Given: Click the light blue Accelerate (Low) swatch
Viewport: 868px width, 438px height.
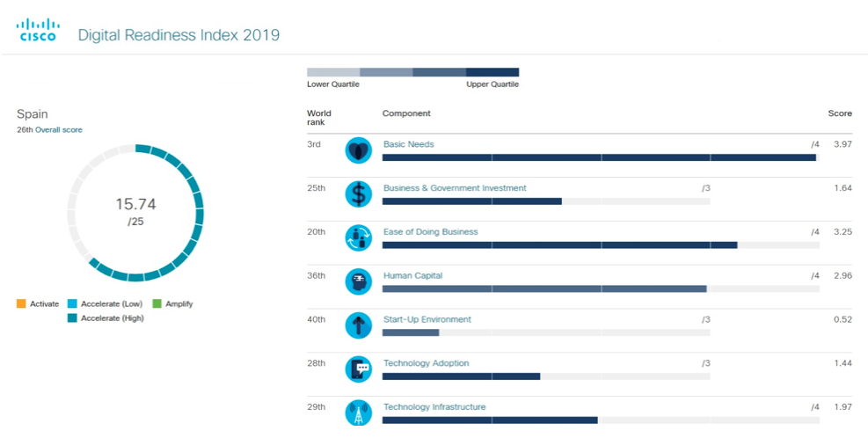Looking at the screenshot, I should [x=72, y=303].
